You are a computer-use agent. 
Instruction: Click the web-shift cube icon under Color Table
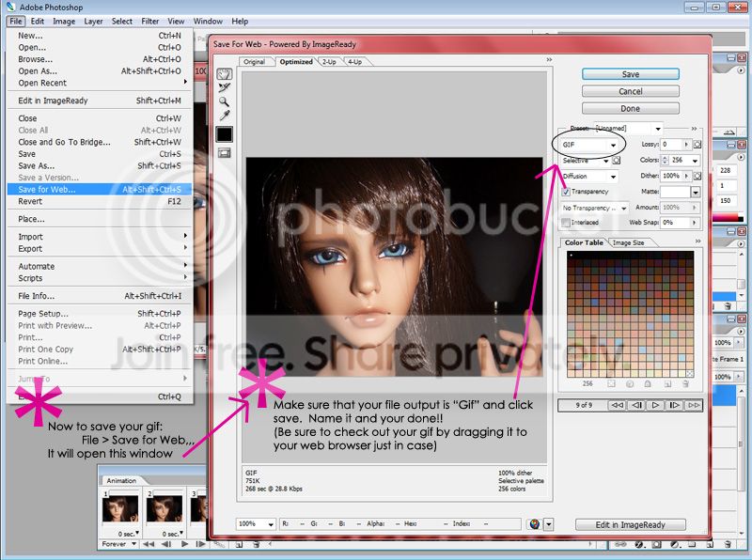pos(630,383)
